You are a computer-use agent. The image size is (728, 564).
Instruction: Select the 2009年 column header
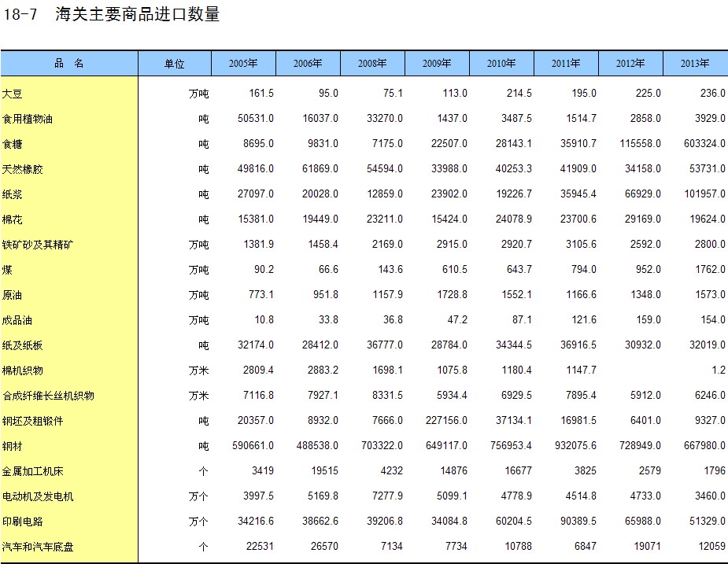pos(437,63)
